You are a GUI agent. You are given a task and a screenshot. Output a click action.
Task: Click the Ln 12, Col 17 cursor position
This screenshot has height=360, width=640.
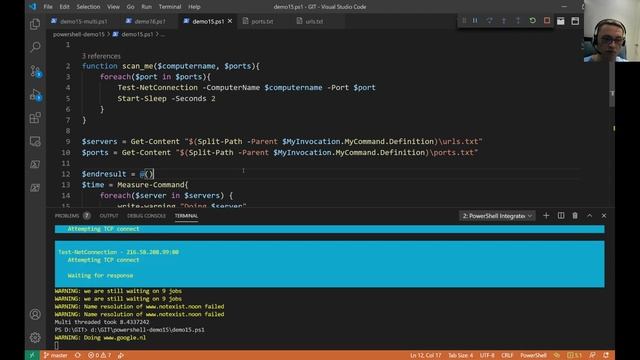(426, 355)
